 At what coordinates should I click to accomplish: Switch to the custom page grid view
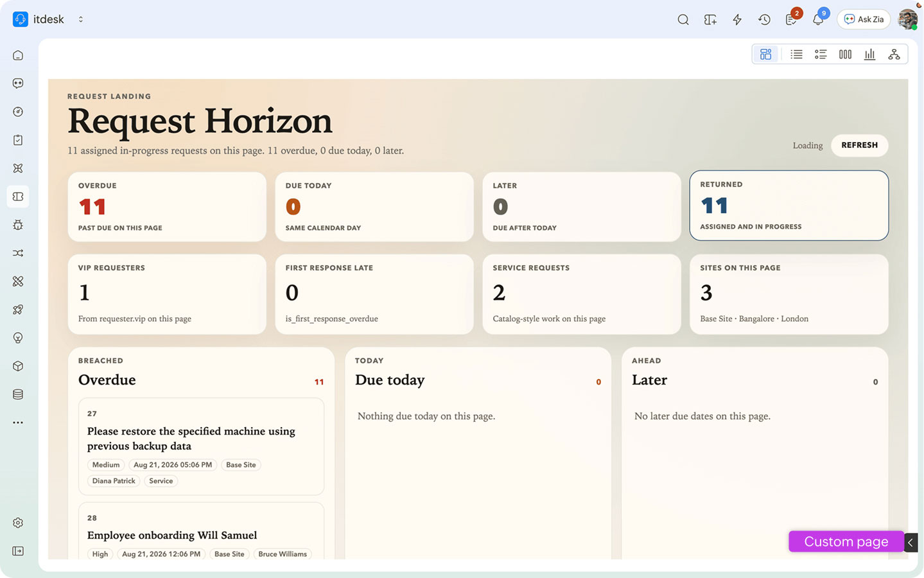765,55
